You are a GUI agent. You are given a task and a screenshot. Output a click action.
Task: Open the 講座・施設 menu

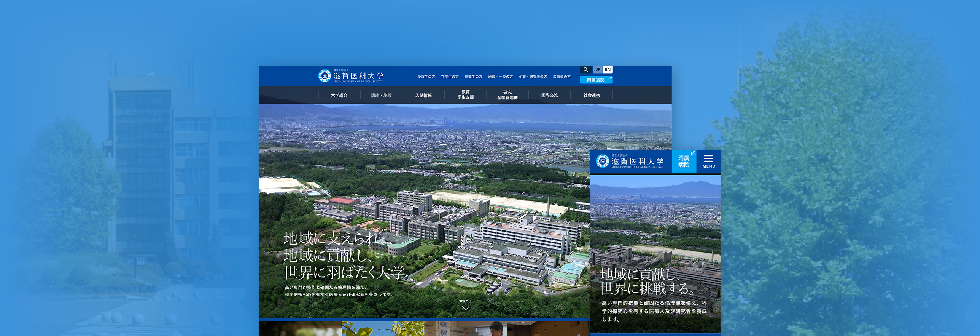(381, 95)
